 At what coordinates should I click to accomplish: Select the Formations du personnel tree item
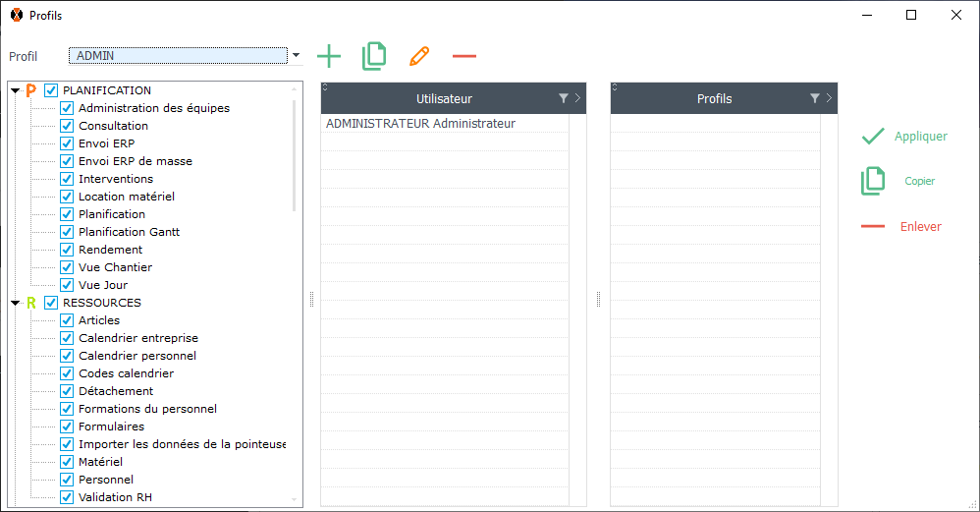point(147,409)
